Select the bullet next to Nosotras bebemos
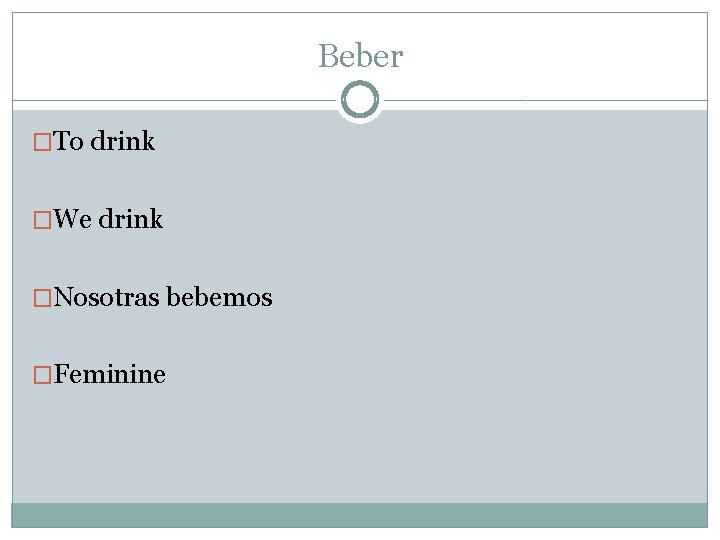Screen dimensions: 720x540 tap(42, 298)
